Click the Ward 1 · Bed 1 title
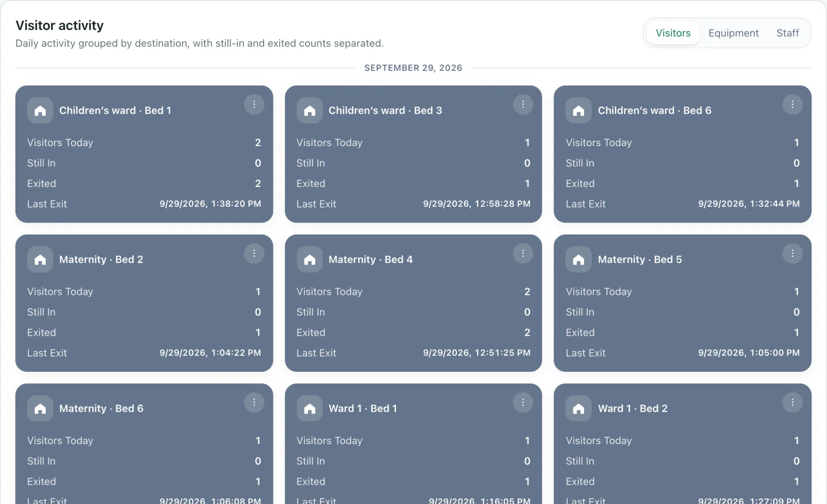This screenshot has width=827, height=504. [363, 408]
